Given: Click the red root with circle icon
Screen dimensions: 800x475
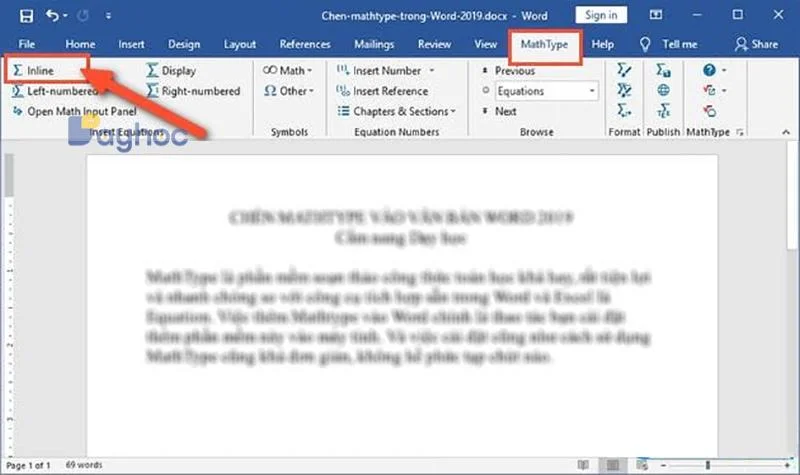Looking at the screenshot, I should coord(709,110).
